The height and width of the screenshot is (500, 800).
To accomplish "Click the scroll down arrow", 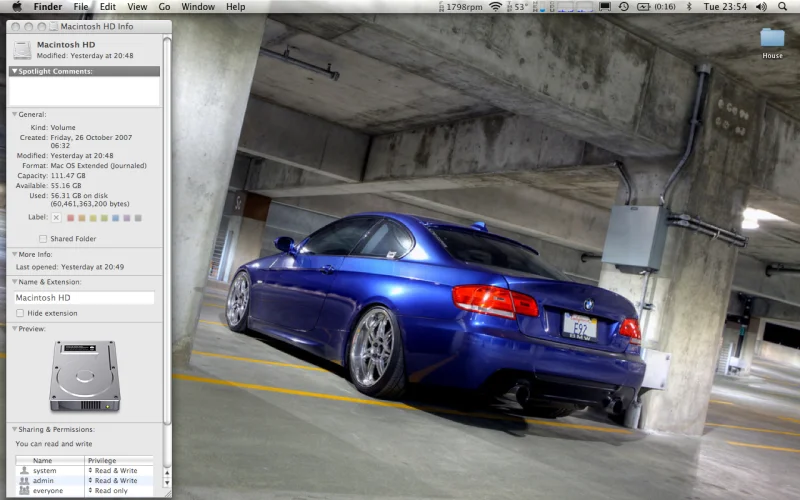I will tap(167, 482).
